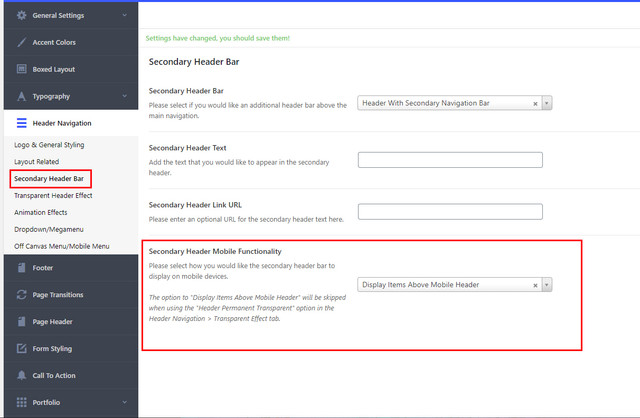
Task: Select Header With Secondary Navigation Bar combo box
Action: point(455,103)
